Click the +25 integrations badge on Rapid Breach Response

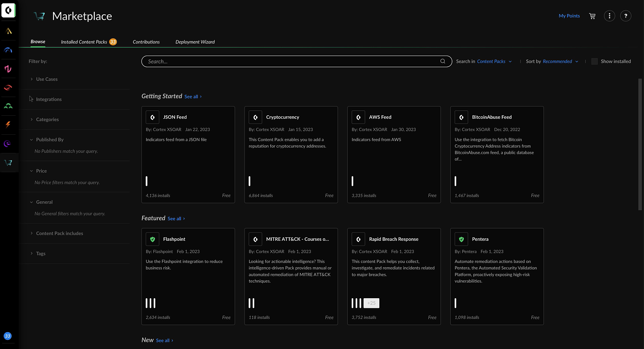point(371,303)
